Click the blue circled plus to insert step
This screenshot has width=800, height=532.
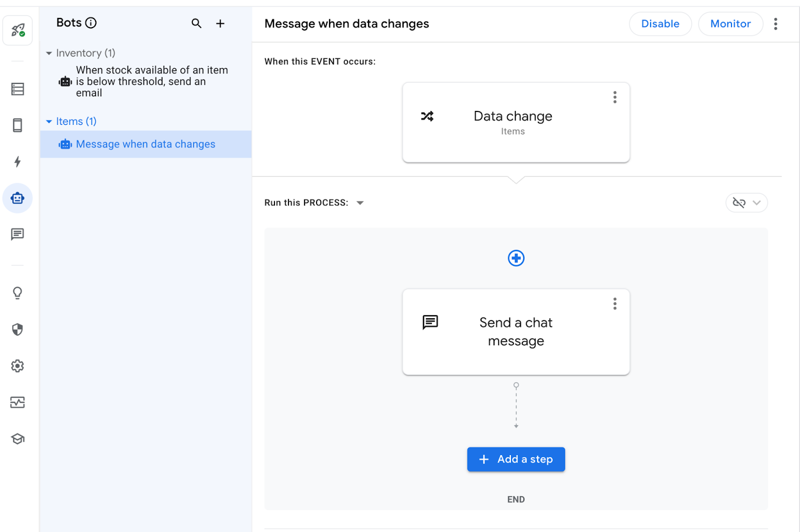click(516, 258)
